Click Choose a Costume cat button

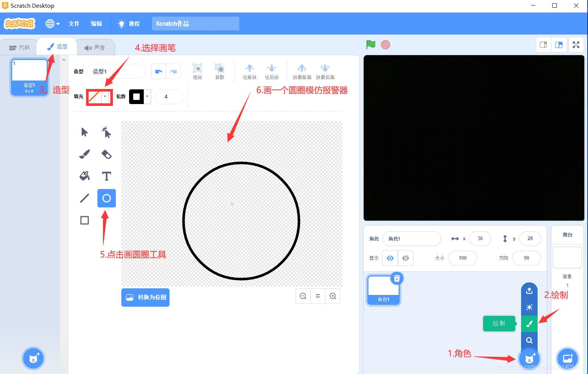(x=33, y=358)
